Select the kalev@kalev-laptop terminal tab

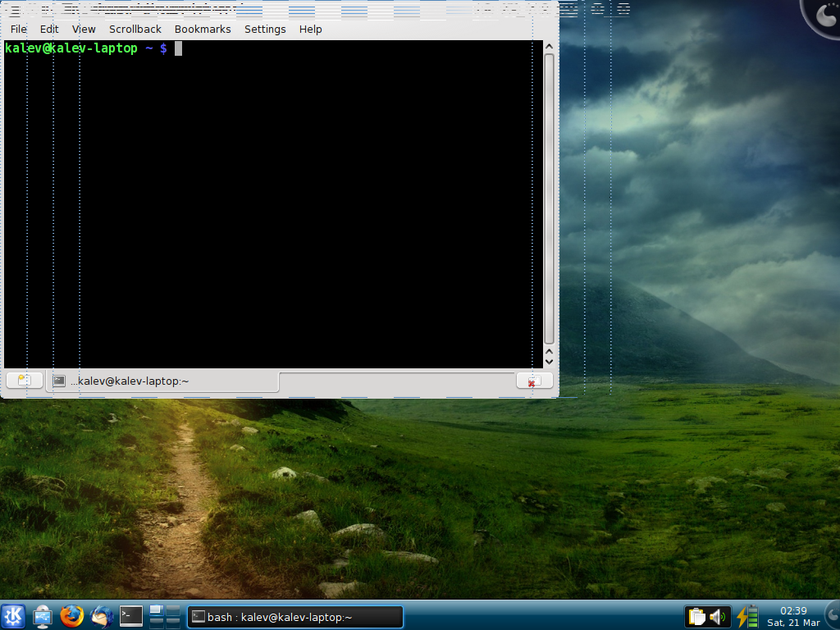point(131,381)
